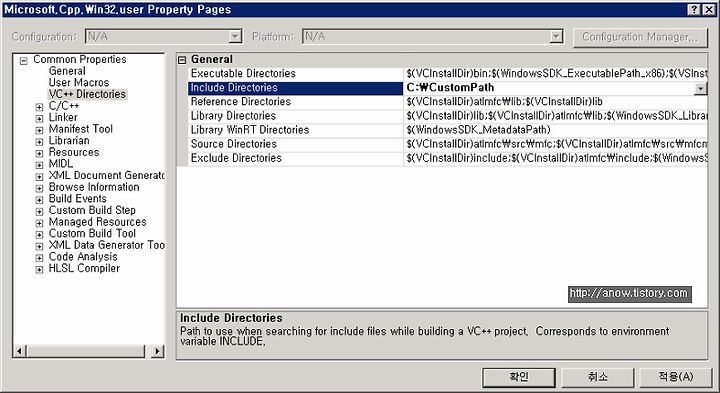Screen dimensions: 720x393
Task: Expand the Custom Build Step node
Action: tap(39, 212)
